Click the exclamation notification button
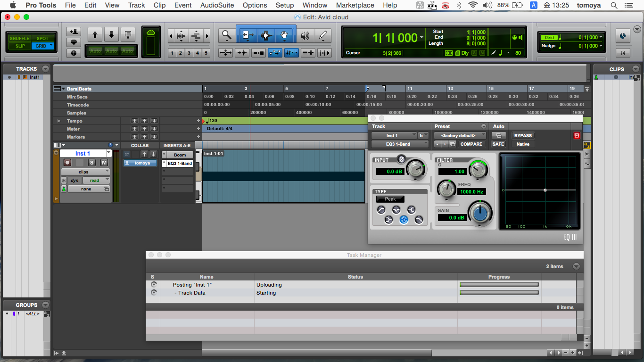 click(x=74, y=53)
